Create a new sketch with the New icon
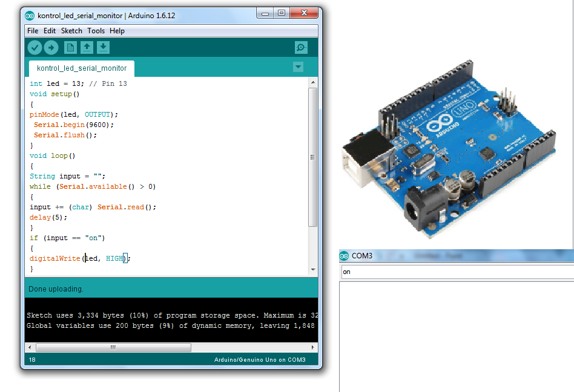The width and height of the screenshot is (574, 392). (x=70, y=48)
